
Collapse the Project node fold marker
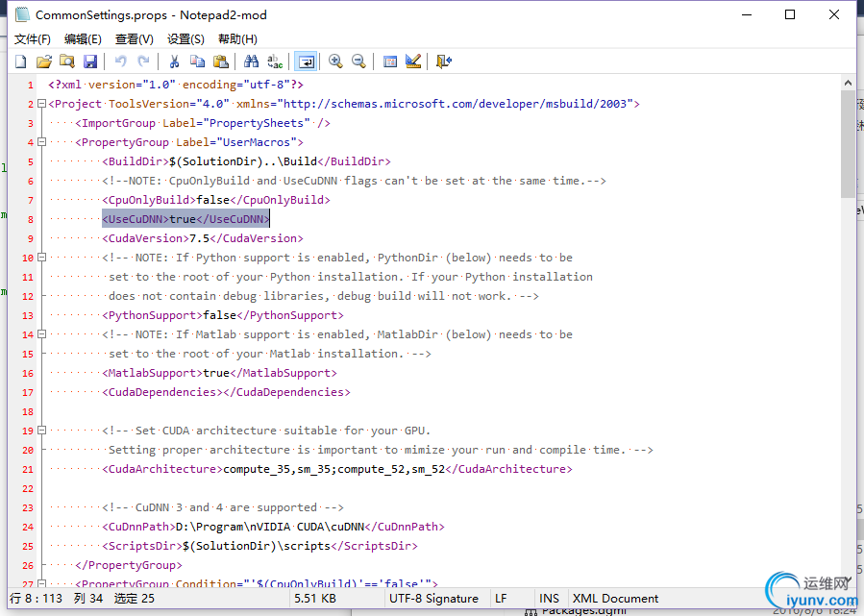coord(41,104)
